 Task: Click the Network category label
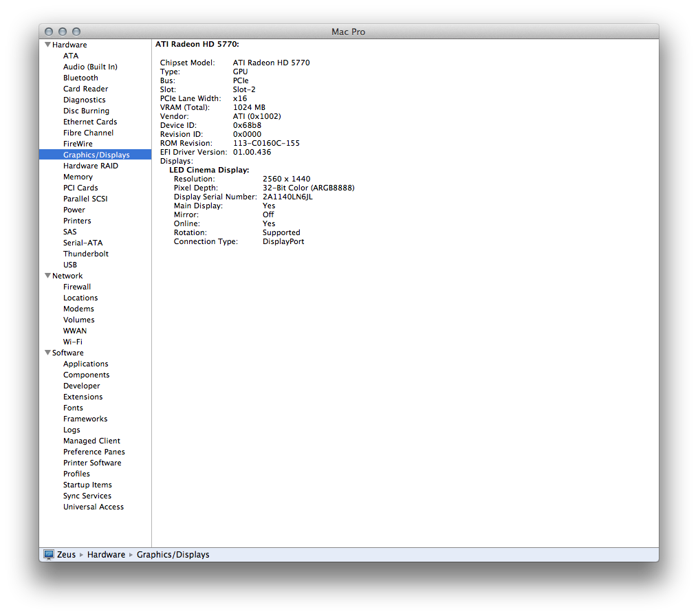[67, 276]
